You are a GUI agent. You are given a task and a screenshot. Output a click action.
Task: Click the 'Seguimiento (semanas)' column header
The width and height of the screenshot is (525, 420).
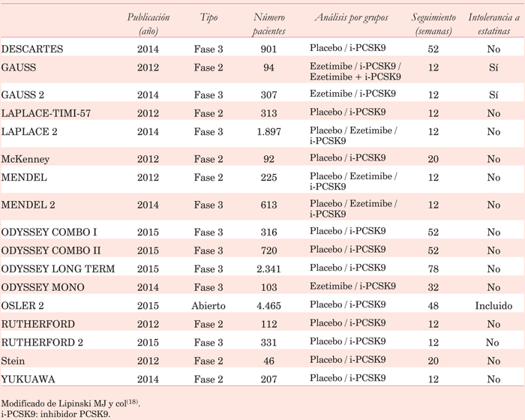[433, 24]
